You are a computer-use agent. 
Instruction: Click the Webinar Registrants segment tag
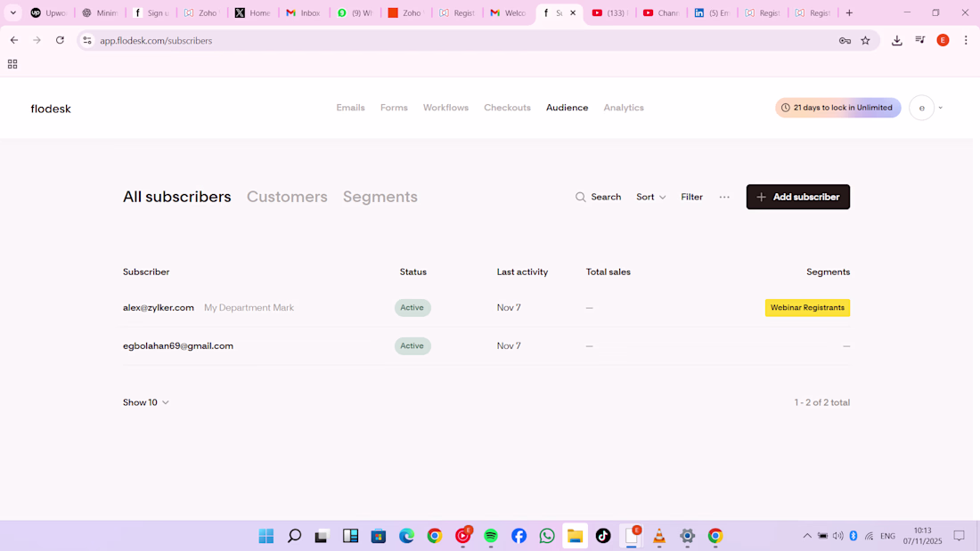(807, 307)
